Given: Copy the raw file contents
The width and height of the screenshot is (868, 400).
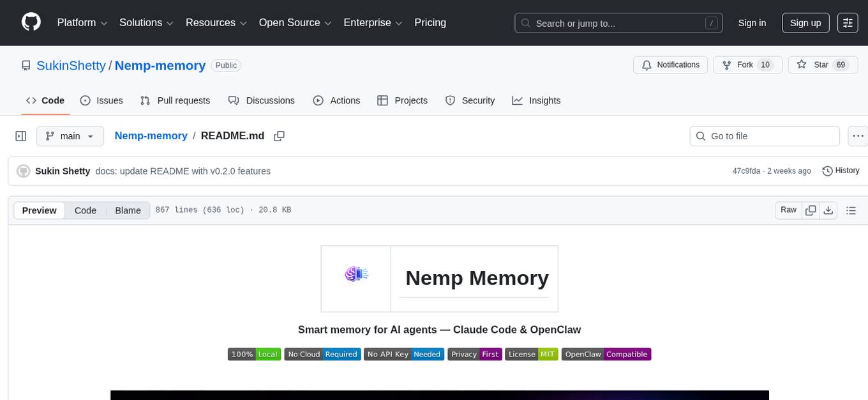Looking at the screenshot, I should coord(810,210).
